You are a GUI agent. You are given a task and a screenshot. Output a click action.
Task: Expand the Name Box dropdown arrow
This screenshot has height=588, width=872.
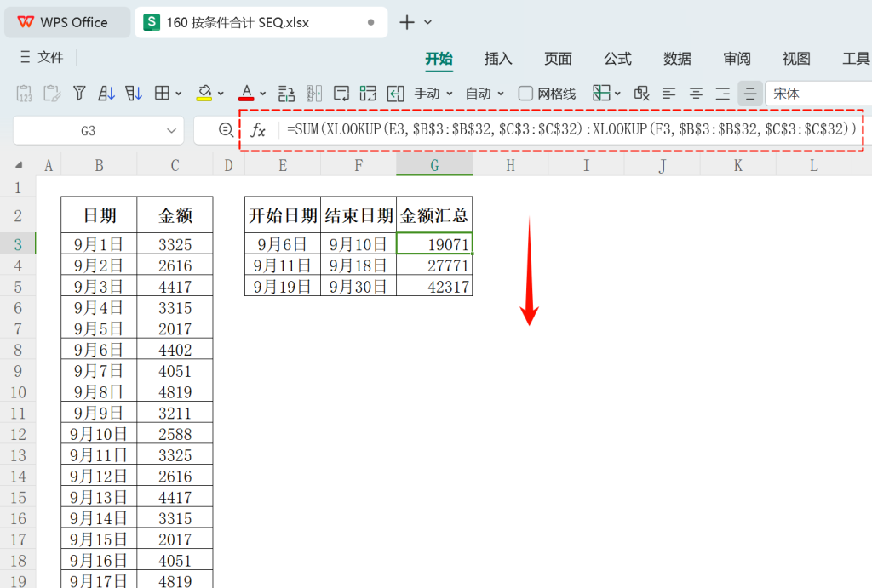point(171,130)
